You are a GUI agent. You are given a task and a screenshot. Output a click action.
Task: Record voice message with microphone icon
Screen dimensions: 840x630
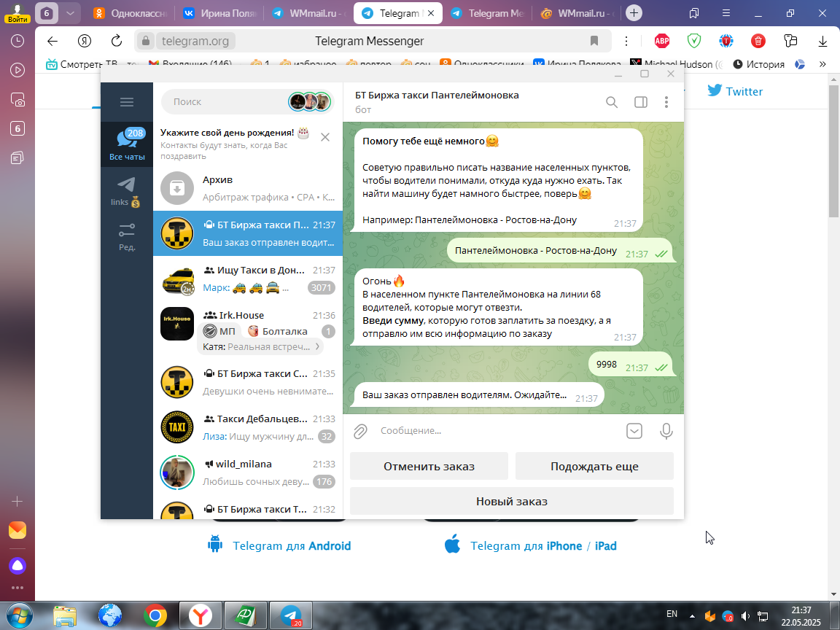click(666, 431)
